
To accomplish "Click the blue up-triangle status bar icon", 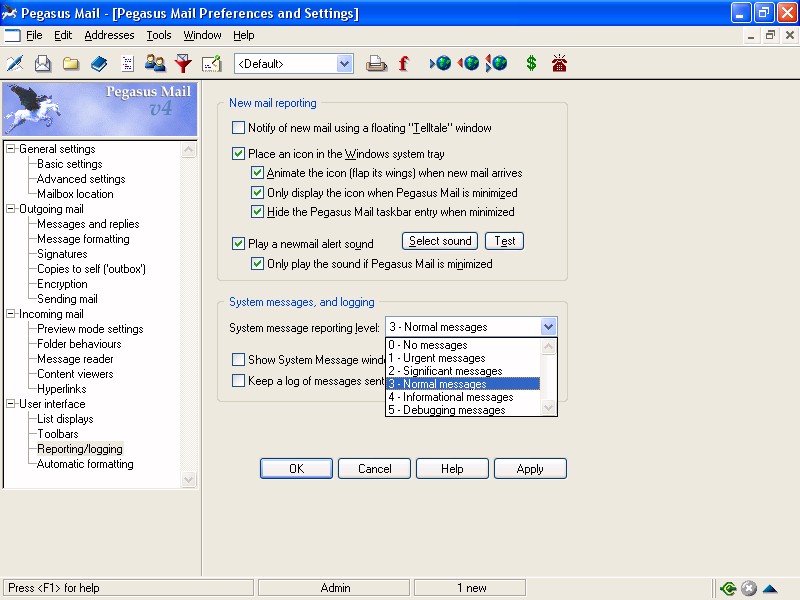I will coord(770,589).
